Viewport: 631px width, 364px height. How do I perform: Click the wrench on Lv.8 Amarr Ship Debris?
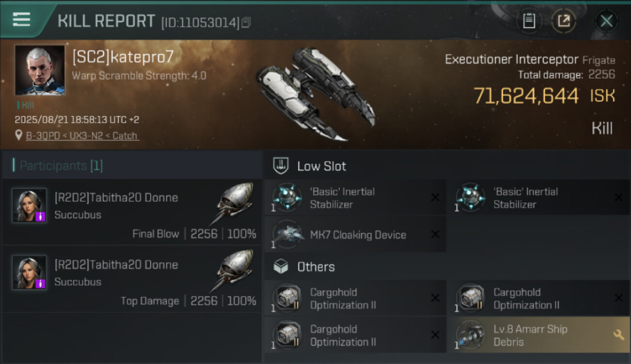pos(618,335)
